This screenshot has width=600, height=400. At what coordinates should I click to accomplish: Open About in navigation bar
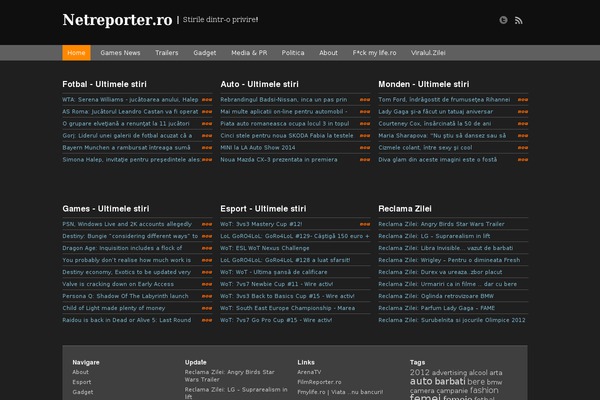click(328, 53)
